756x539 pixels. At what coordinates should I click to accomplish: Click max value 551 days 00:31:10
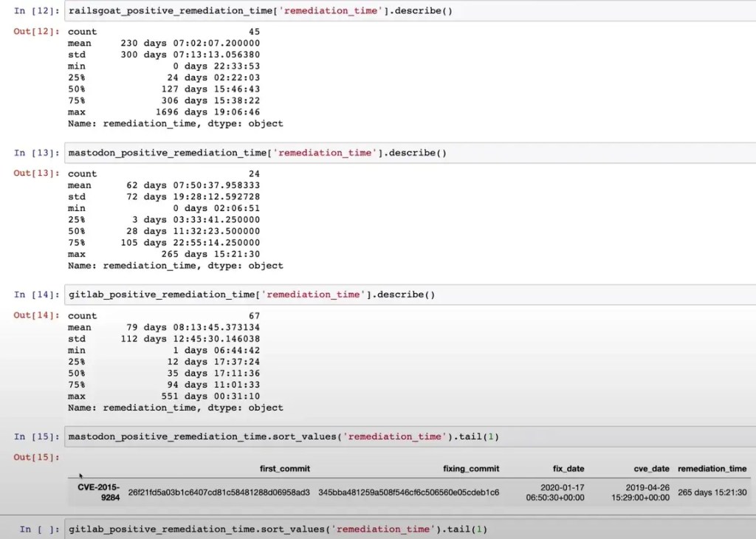click(x=210, y=396)
